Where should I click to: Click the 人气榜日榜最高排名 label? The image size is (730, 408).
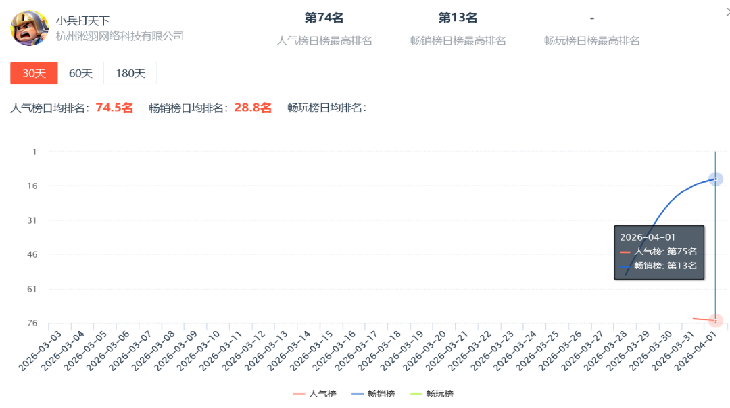tap(324, 40)
